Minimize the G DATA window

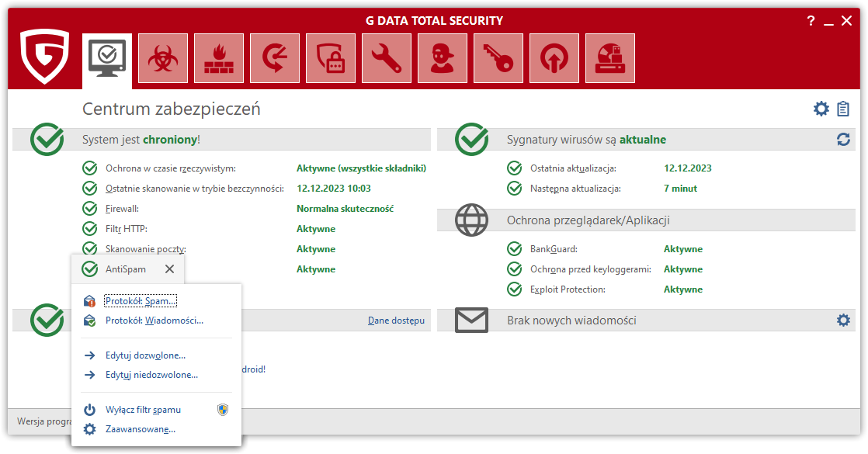828,23
